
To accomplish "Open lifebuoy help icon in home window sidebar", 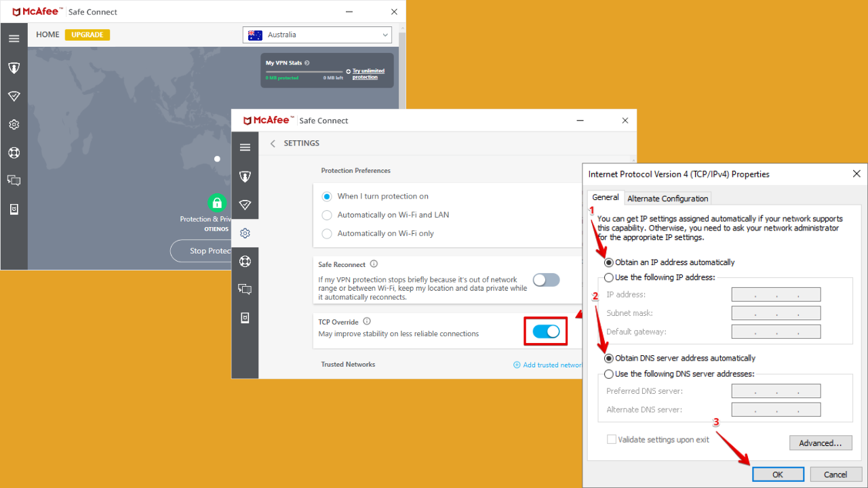I will (14, 152).
